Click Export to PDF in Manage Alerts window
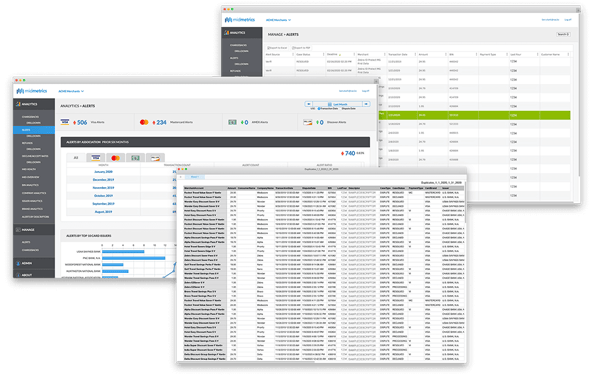Image resolution: width=600 pixels, height=375 pixels. pyautogui.click(x=301, y=48)
